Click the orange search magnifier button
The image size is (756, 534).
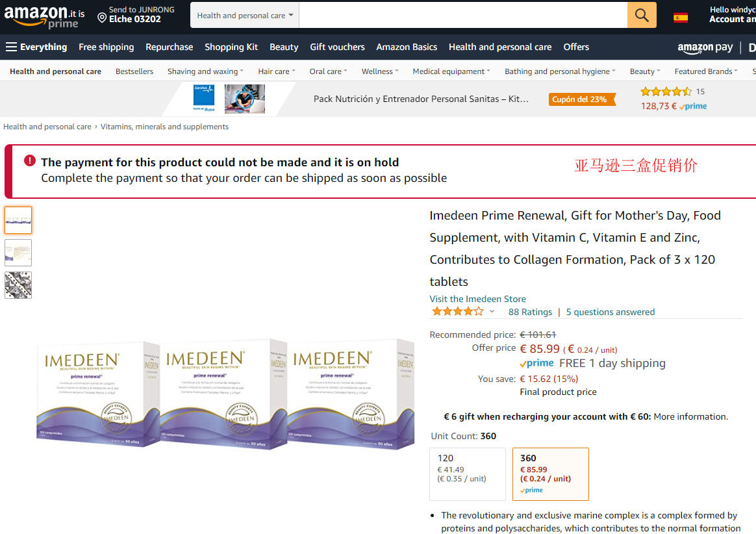[641, 15]
